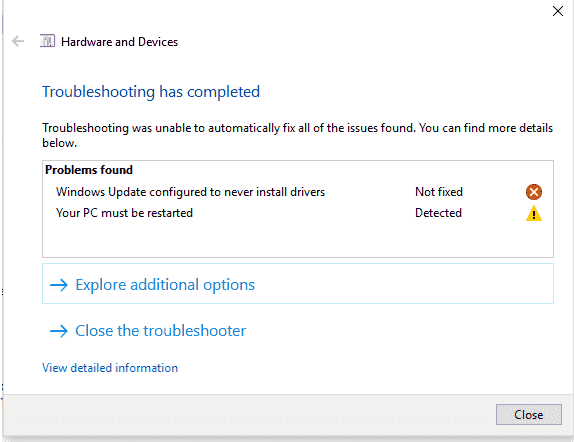Image resolution: width=574 pixels, height=442 pixels.
Task: Click the arrow beside Explore additional options
Action: click(59, 285)
